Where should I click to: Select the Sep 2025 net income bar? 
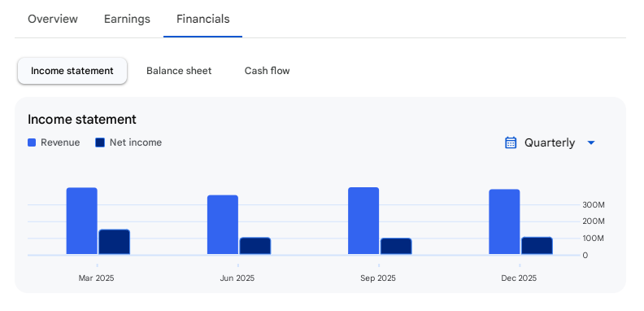[x=396, y=246]
